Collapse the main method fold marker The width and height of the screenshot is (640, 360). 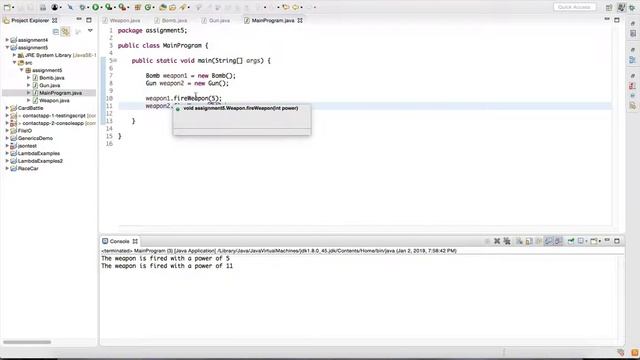click(x=115, y=60)
